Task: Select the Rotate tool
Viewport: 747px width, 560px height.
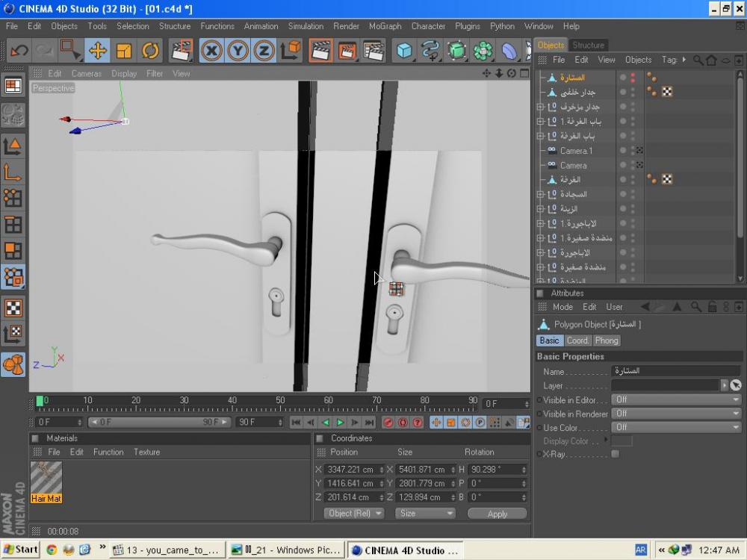Action: pyautogui.click(x=150, y=51)
